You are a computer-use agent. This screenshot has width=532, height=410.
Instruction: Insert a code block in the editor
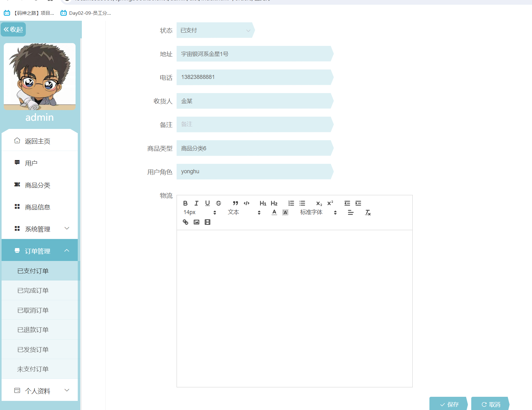tap(246, 203)
